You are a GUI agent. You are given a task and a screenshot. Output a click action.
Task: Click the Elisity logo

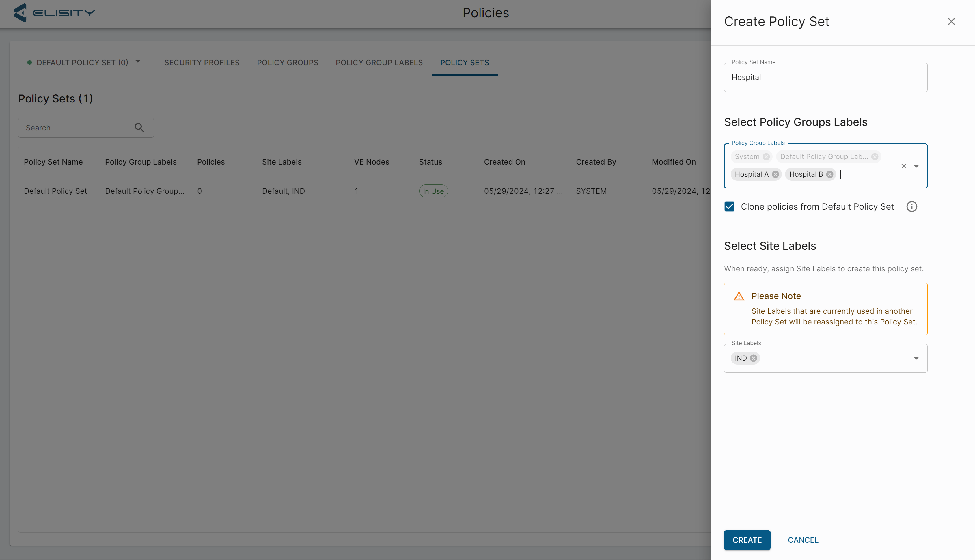pos(54,13)
